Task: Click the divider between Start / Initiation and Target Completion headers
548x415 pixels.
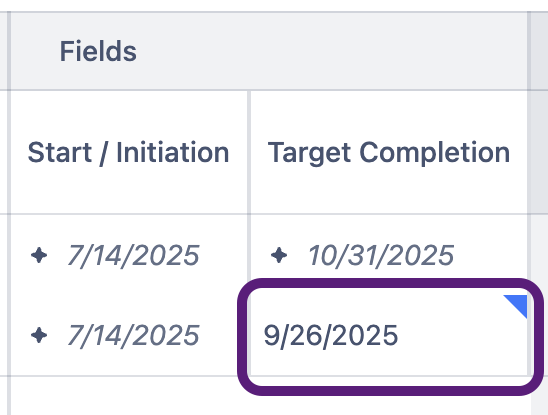Action: coord(249,152)
